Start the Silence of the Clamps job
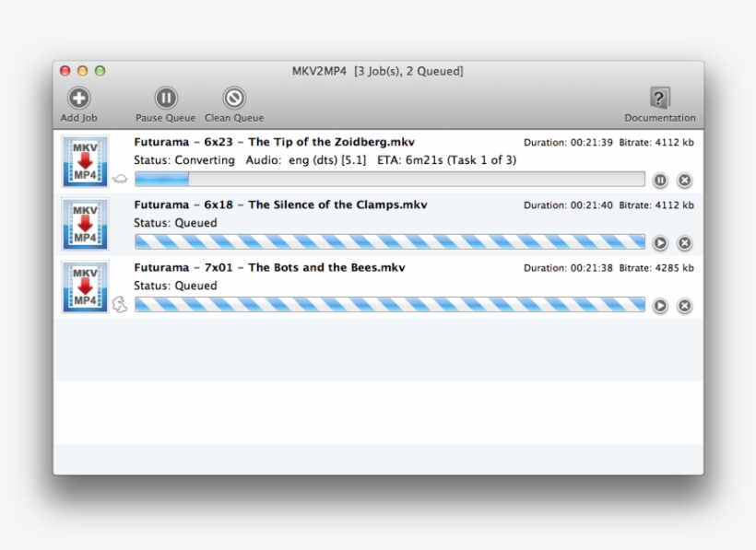 (660, 243)
